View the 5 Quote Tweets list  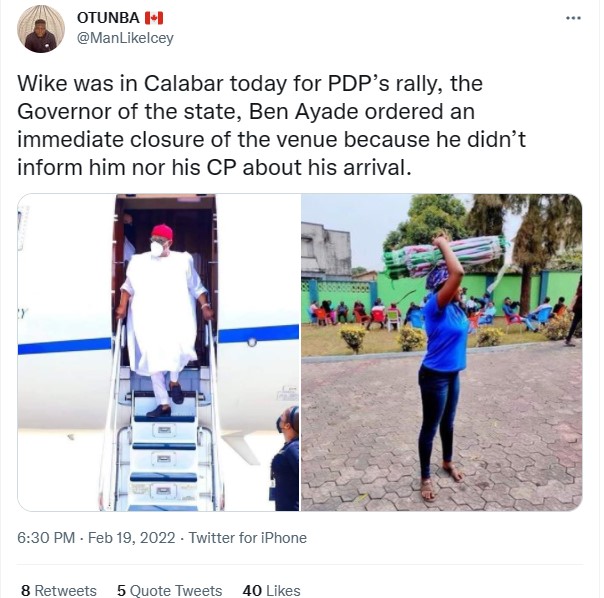[x=170, y=590]
